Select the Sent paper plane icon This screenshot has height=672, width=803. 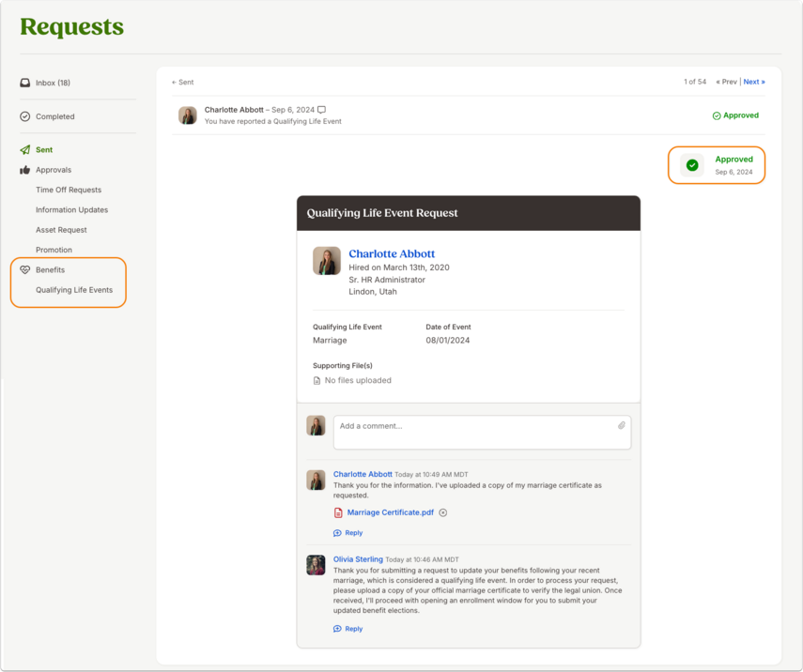pyautogui.click(x=24, y=149)
